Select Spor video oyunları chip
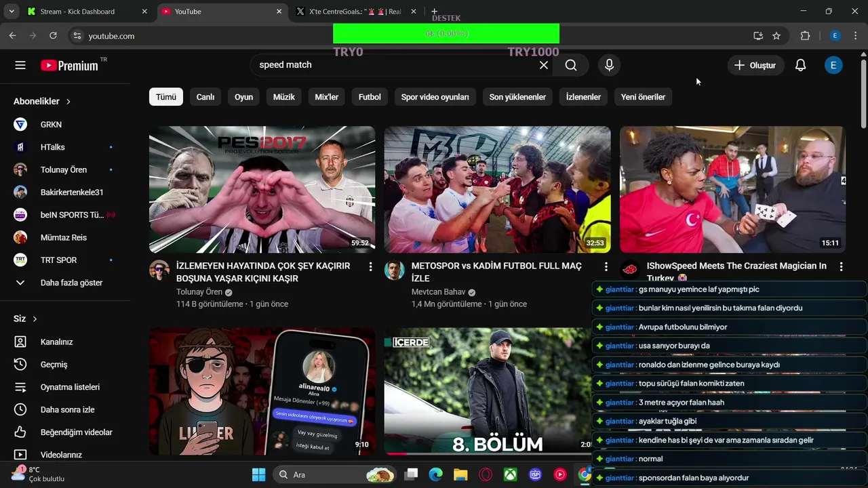This screenshot has height=488, width=868. pyautogui.click(x=435, y=97)
